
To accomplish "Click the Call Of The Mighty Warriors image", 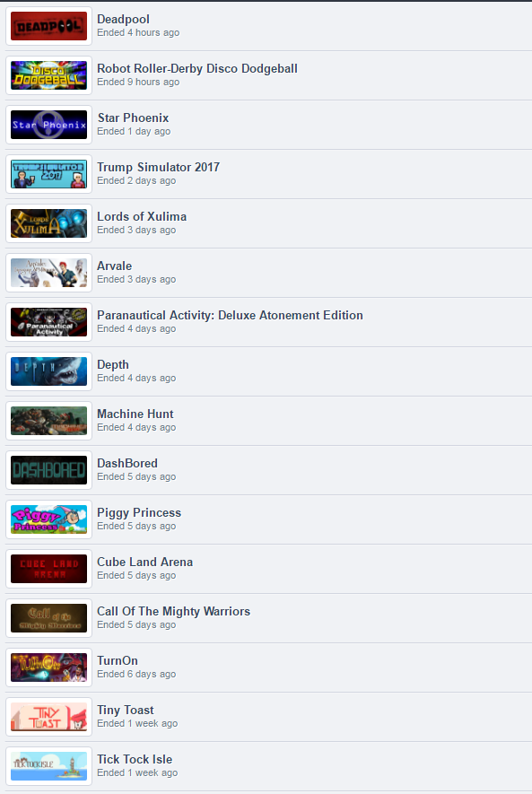I will pos(48,618).
